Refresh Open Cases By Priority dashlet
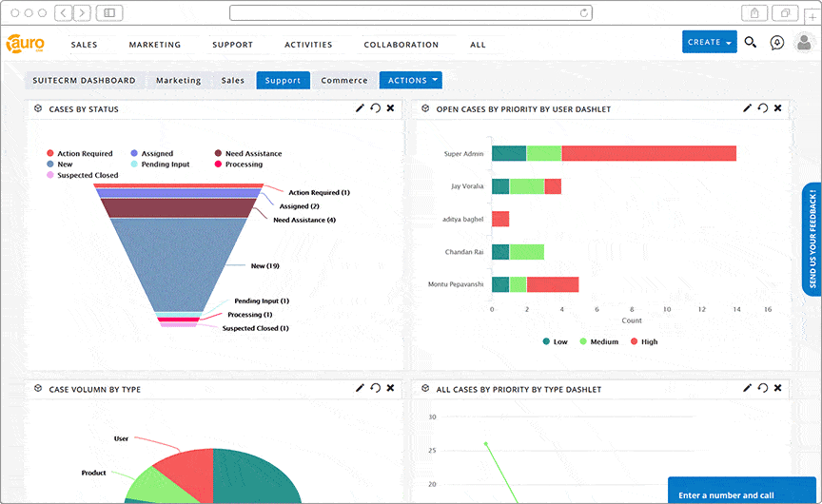The width and height of the screenshot is (822, 504). point(763,107)
